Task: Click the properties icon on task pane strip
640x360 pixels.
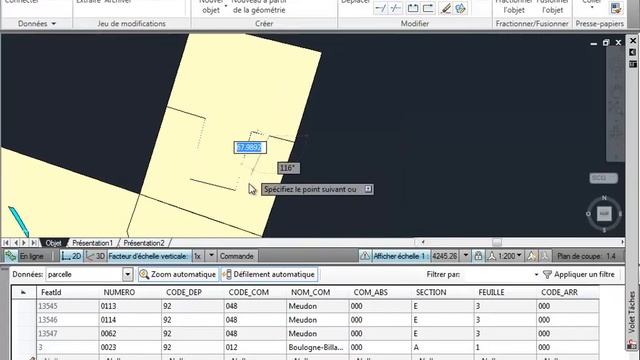Action: pos(633,64)
